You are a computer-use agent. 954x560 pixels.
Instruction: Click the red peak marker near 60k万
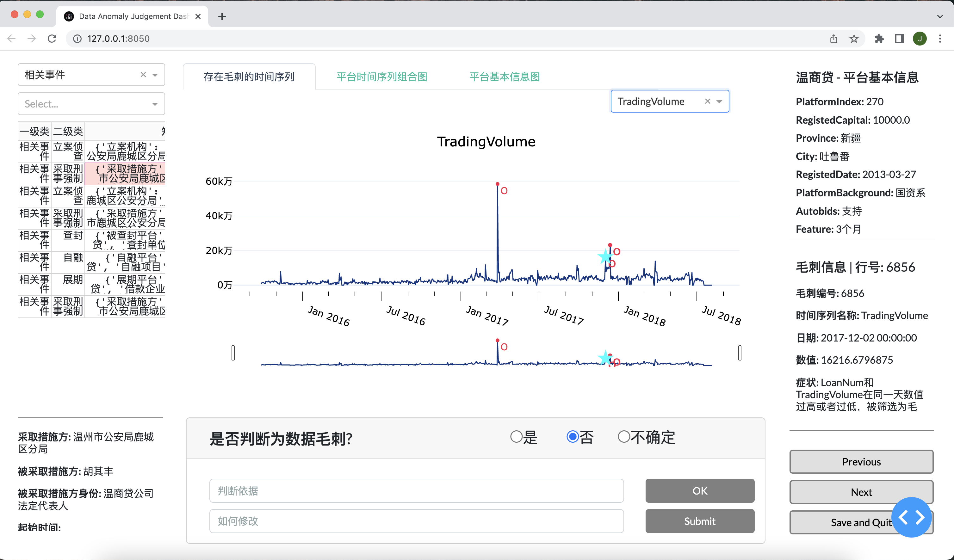coord(498,184)
